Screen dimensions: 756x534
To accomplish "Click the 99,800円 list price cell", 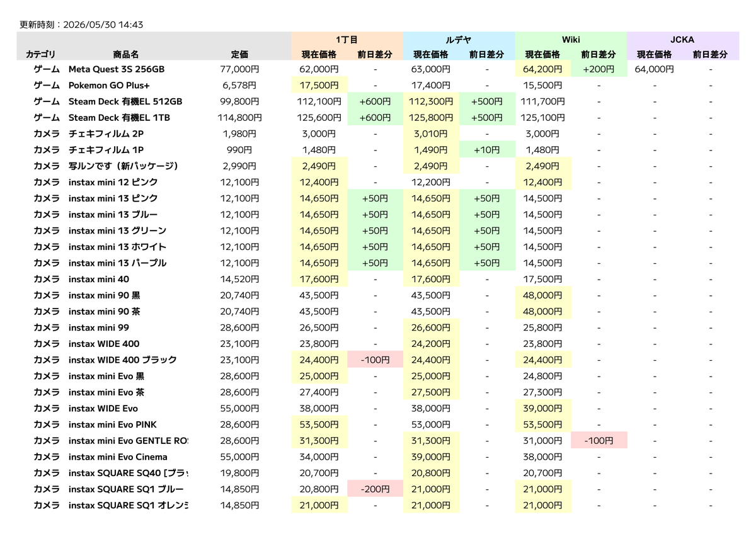I will tap(239, 101).
